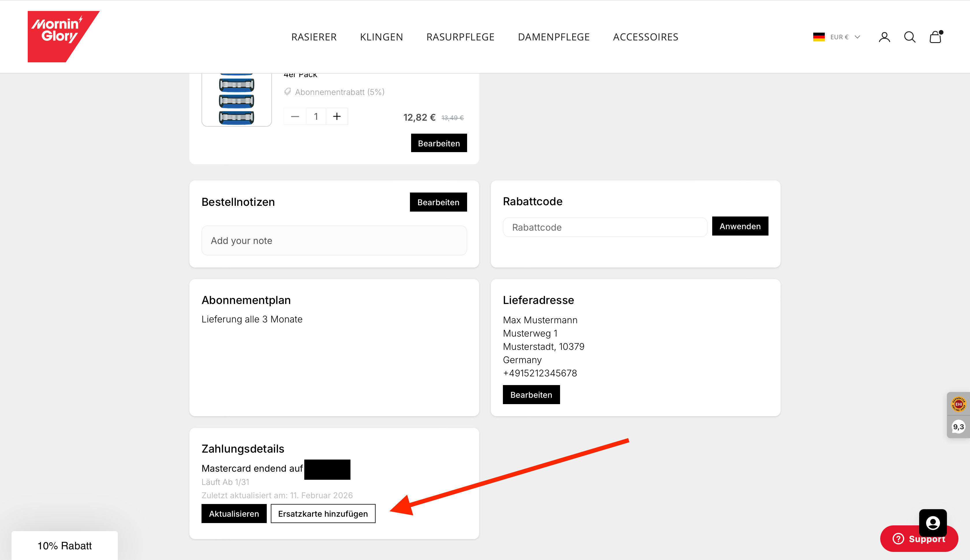
Task: Edit the Lieferadresse with Bearbeiten
Action: 531,395
